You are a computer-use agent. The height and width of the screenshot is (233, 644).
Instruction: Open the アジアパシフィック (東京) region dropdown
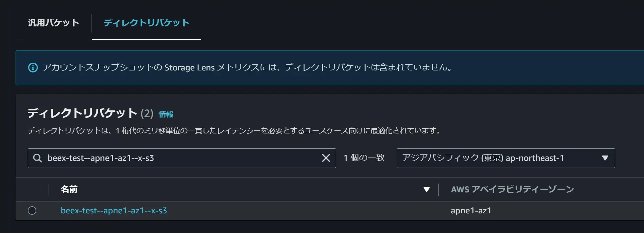click(506, 158)
